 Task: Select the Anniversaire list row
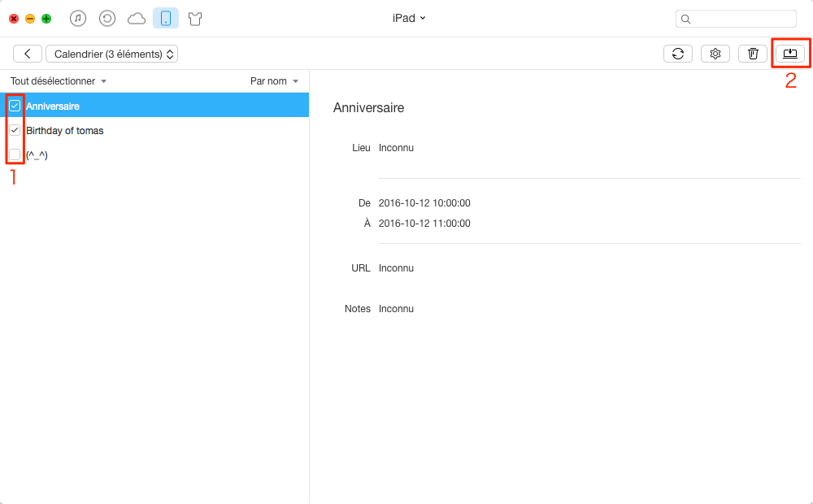(154, 105)
